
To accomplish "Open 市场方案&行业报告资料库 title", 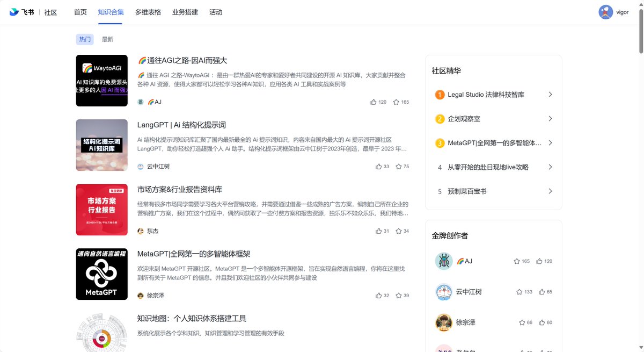I will tap(180, 190).
